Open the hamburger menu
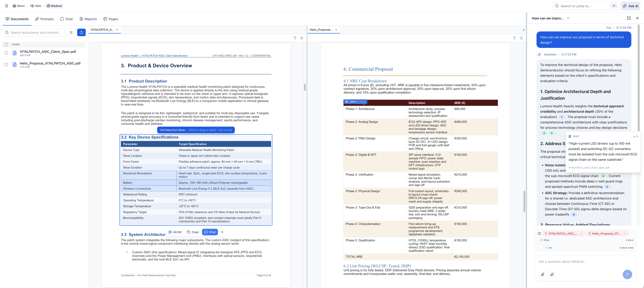Screen dimensions: 644x288 pos(7,6)
